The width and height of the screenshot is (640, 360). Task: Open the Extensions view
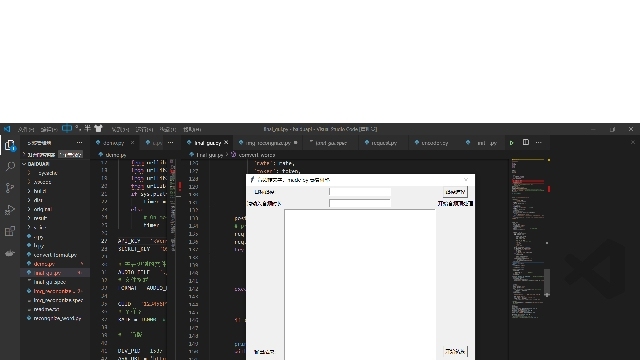10,231
